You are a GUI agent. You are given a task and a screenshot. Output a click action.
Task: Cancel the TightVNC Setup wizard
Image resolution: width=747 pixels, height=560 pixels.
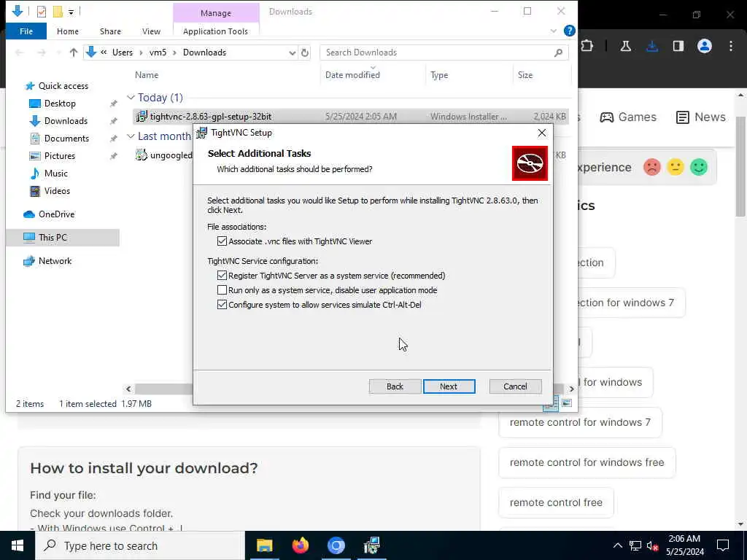pyautogui.click(x=515, y=386)
